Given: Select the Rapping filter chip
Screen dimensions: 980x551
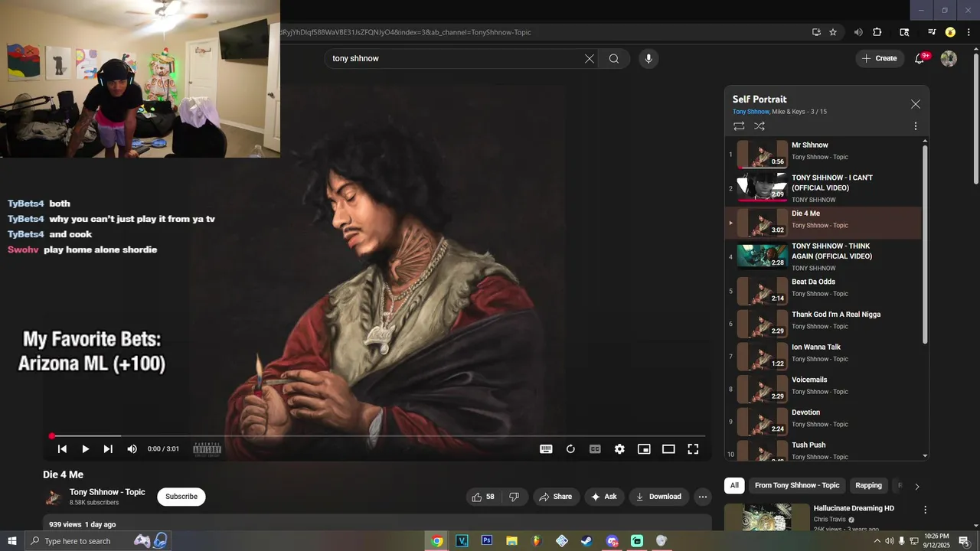Looking at the screenshot, I should coord(868,485).
